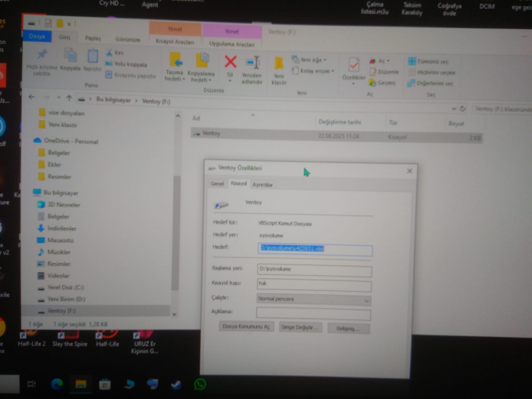Open Task View on the taskbar
532x399 pixels.
(x=32, y=384)
